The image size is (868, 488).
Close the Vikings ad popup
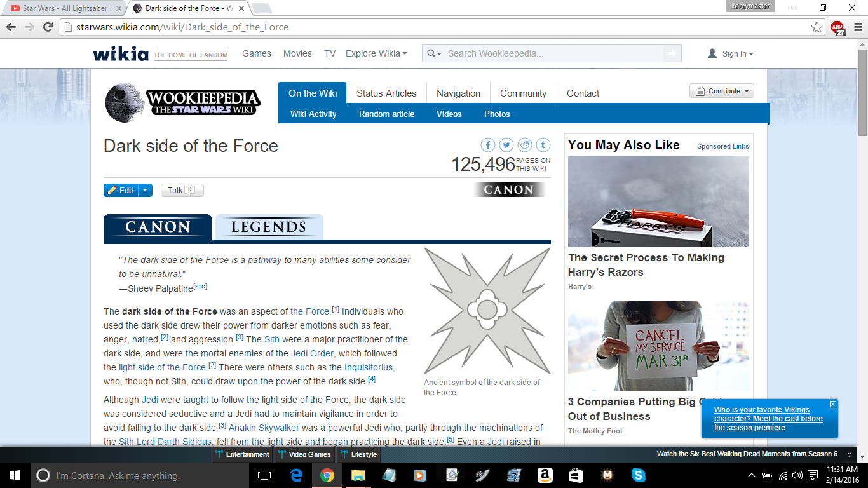(833, 404)
